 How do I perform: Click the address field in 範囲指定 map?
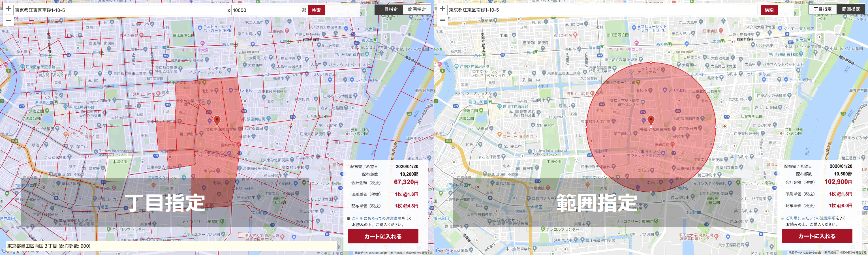602,10
